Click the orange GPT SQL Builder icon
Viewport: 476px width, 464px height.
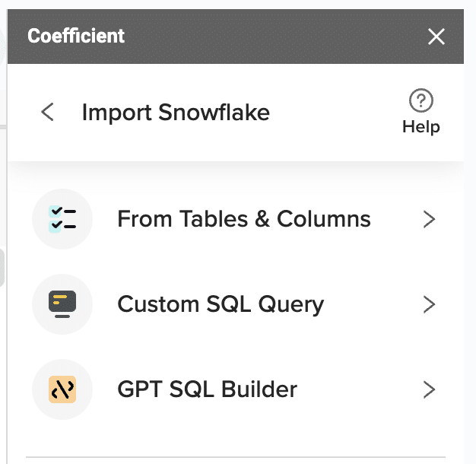pos(62,389)
